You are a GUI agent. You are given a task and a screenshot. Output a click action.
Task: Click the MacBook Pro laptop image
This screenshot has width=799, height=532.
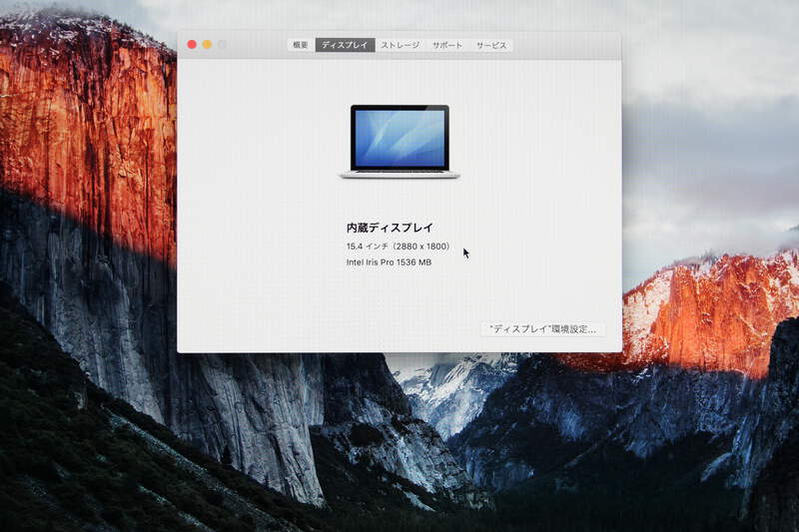click(x=399, y=141)
